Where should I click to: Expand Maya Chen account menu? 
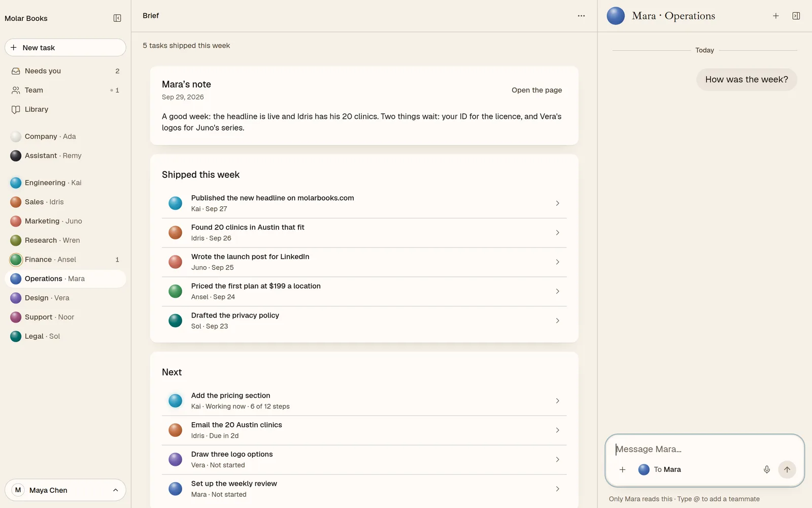tap(65, 490)
